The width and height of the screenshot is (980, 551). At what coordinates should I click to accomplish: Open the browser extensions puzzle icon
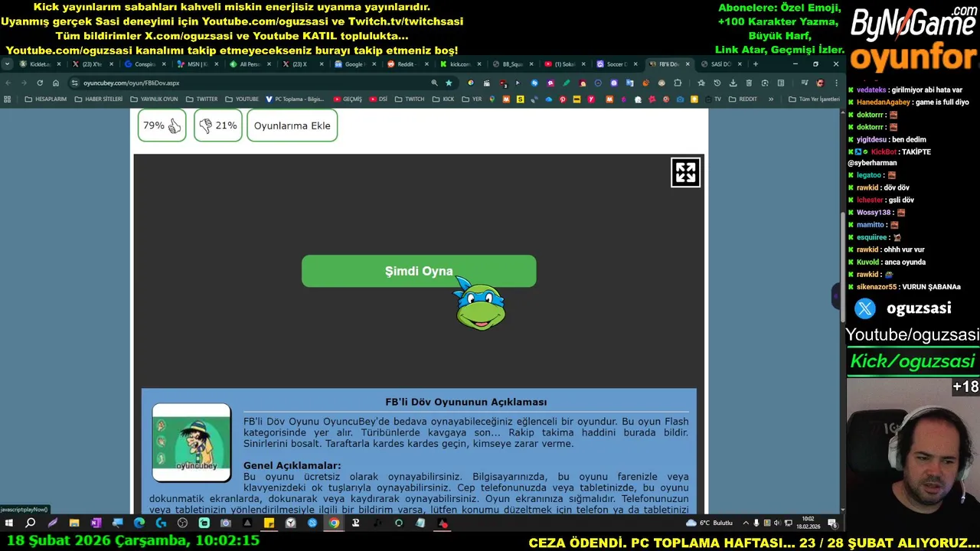pyautogui.click(x=678, y=83)
